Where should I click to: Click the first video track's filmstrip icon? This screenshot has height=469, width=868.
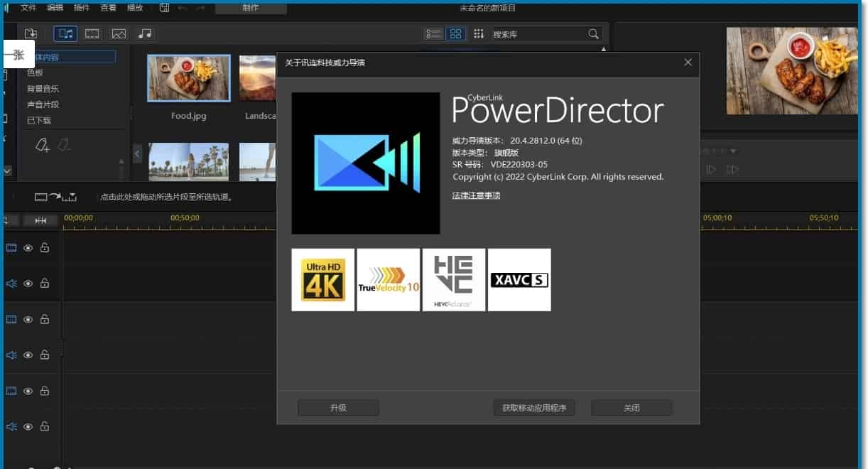click(x=11, y=248)
